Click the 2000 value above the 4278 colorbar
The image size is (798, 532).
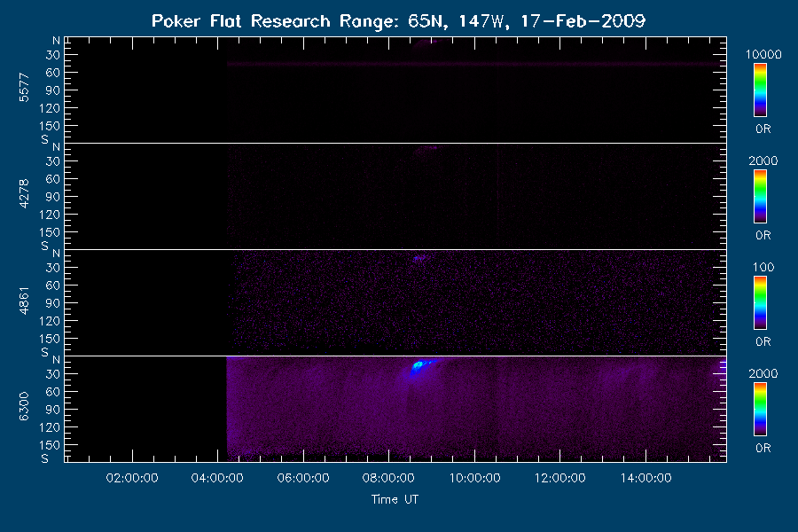click(763, 160)
